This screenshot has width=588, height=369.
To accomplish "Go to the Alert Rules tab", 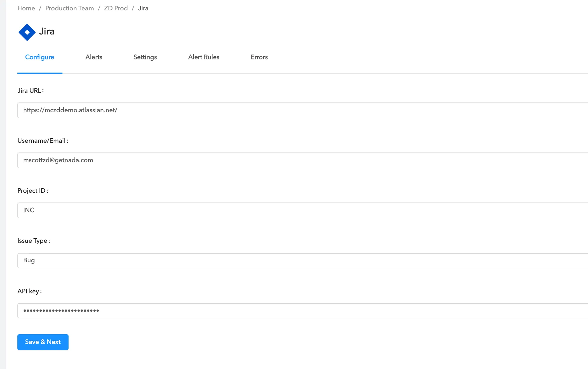I will pos(204,57).
